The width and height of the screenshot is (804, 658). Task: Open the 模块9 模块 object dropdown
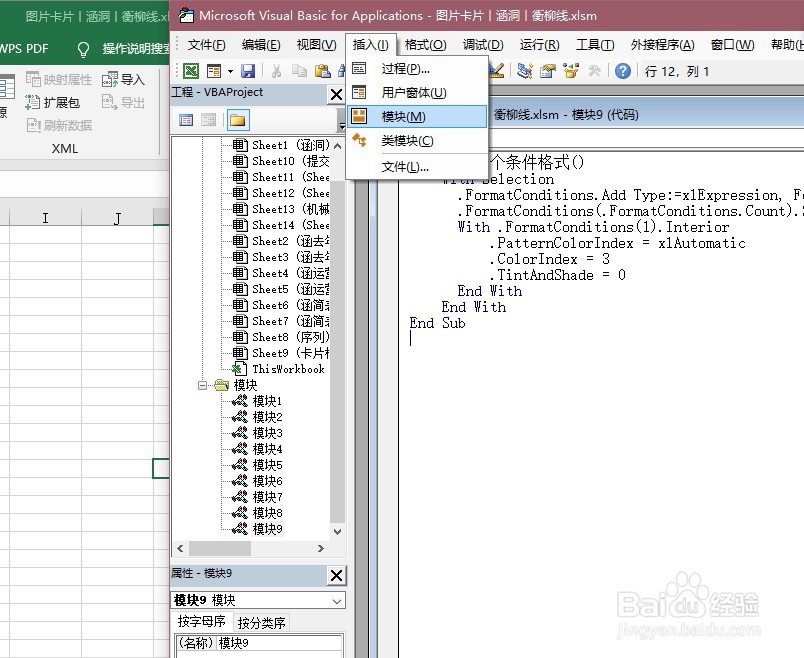point(337,601)
